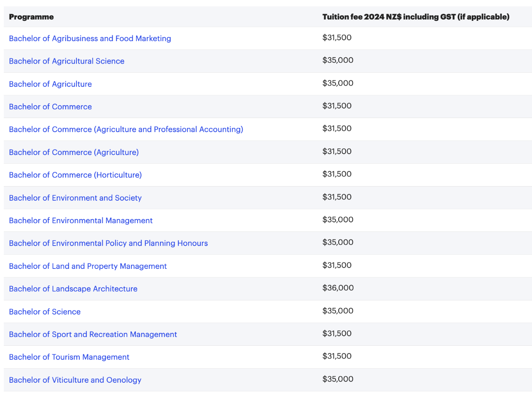Click the $36,000 Landscape Architecture fee cell
This screenshot has height=396, width=532.
click(338, 288)
